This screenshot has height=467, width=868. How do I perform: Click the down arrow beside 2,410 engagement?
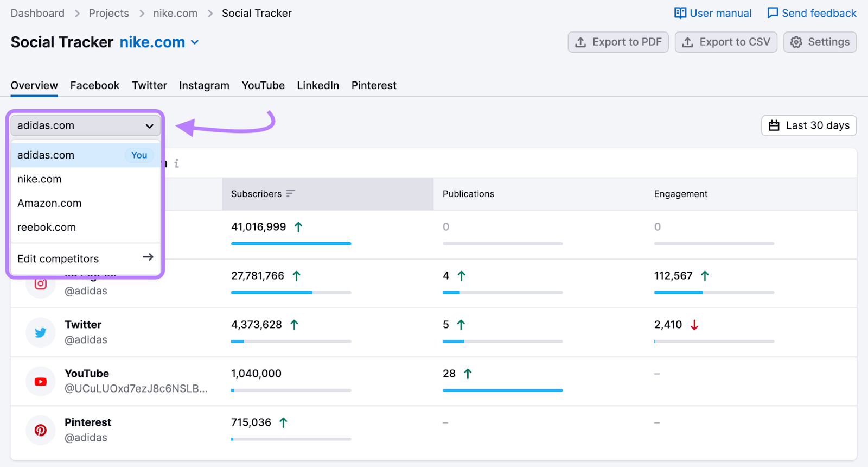[694, 325]
